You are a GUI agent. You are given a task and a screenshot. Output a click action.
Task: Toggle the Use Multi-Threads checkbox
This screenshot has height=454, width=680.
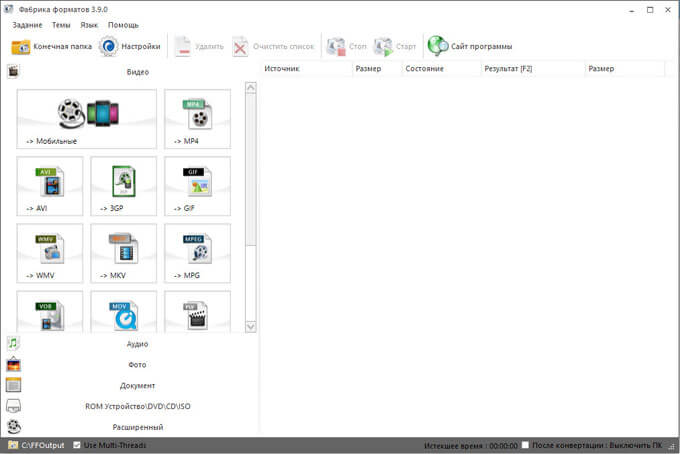[78, 445]
